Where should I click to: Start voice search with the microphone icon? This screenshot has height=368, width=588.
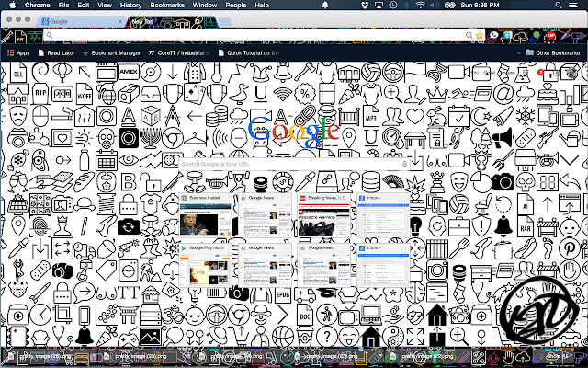pos(404,164)
